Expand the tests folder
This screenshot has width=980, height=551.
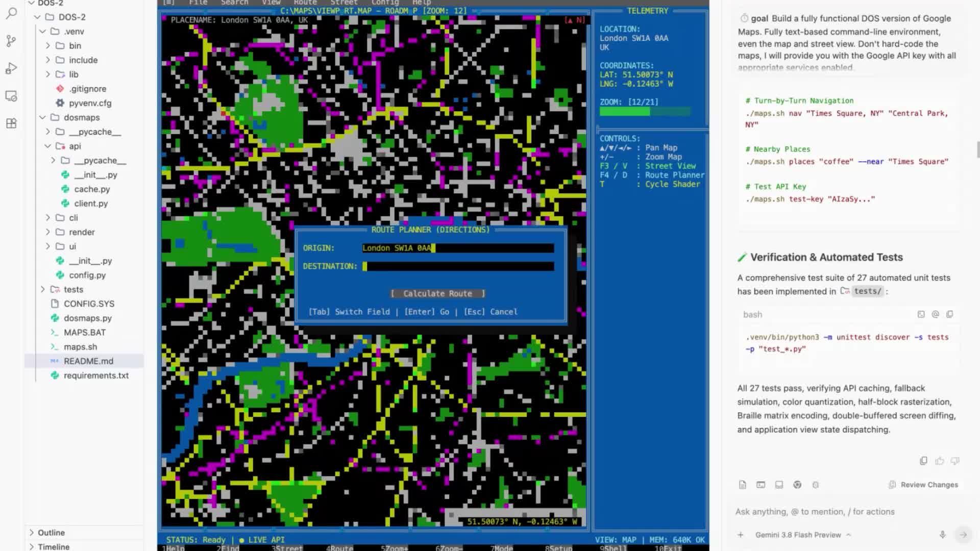click(73, 289)
